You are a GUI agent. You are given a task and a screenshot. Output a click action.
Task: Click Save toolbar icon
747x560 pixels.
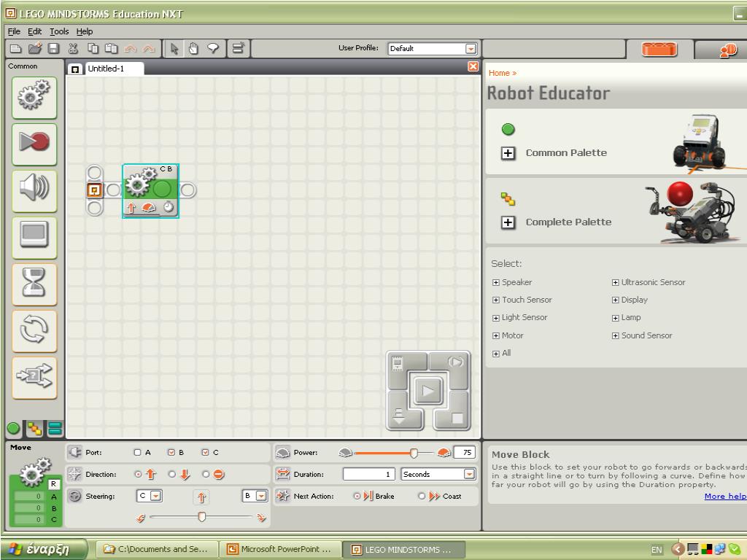[53, 49]
